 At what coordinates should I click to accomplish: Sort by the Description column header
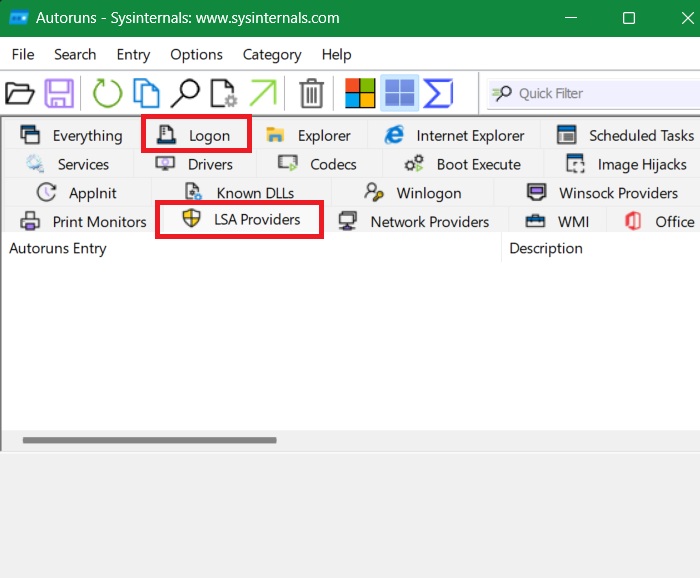[x=601, y=248]
